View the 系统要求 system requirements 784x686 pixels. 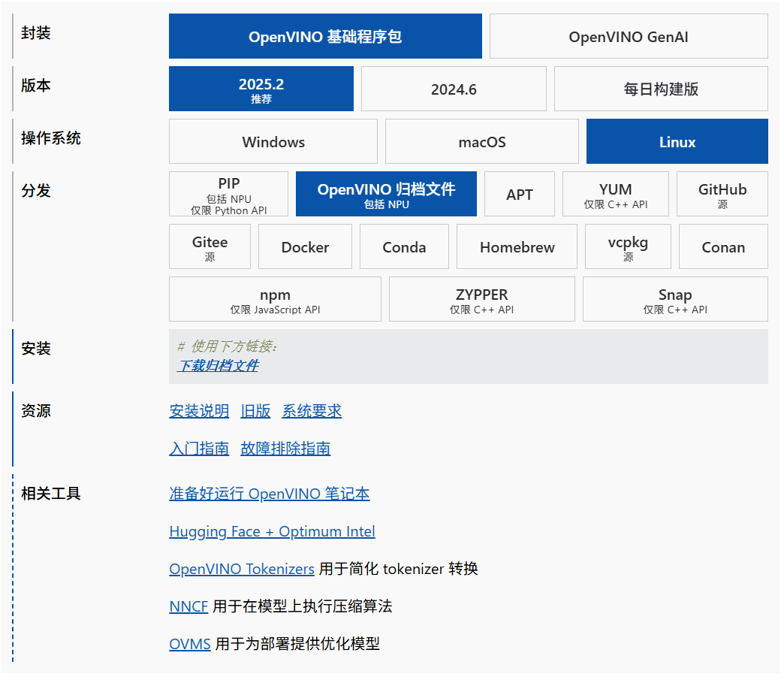click(x=312, y=411)
